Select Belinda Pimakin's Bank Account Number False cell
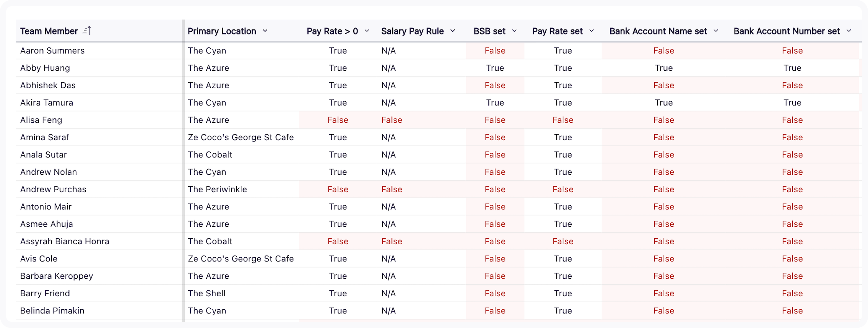 click(792, 310)
